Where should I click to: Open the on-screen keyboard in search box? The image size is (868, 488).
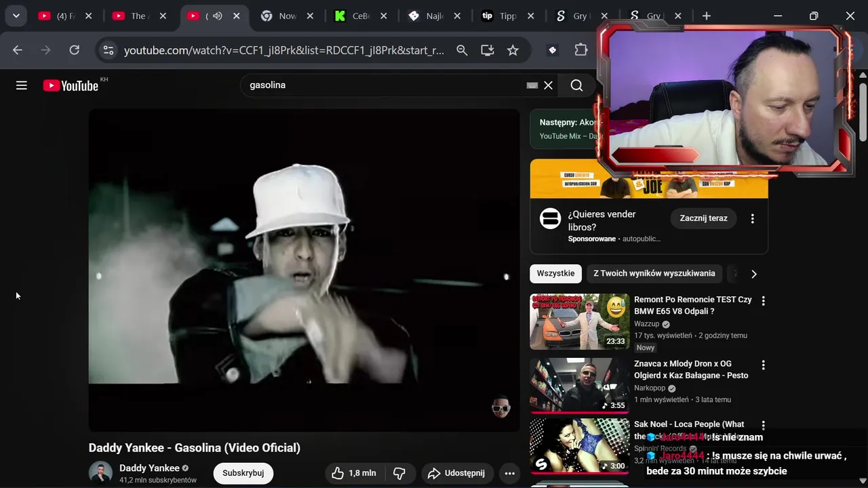click(x=532, y=85)
